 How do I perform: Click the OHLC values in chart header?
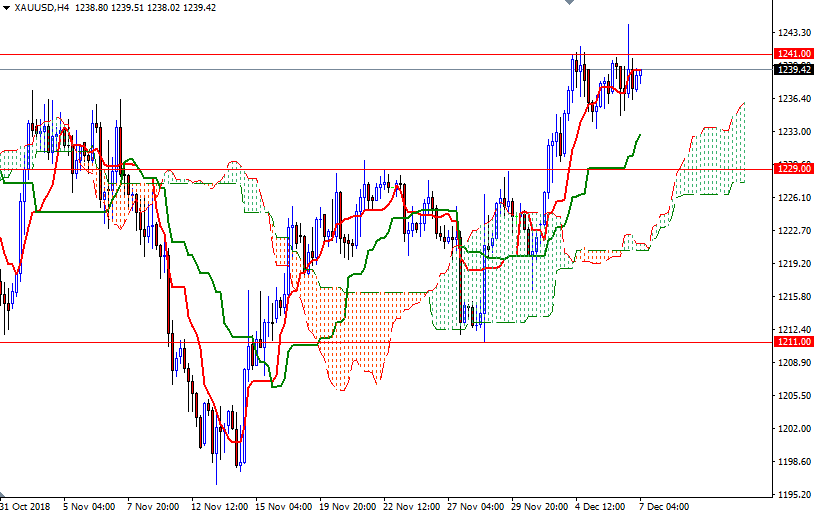tap(134, 7)
